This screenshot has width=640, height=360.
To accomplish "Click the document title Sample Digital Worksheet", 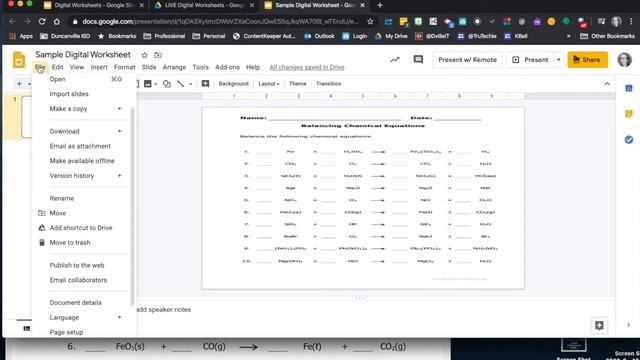I will [83, 54].
